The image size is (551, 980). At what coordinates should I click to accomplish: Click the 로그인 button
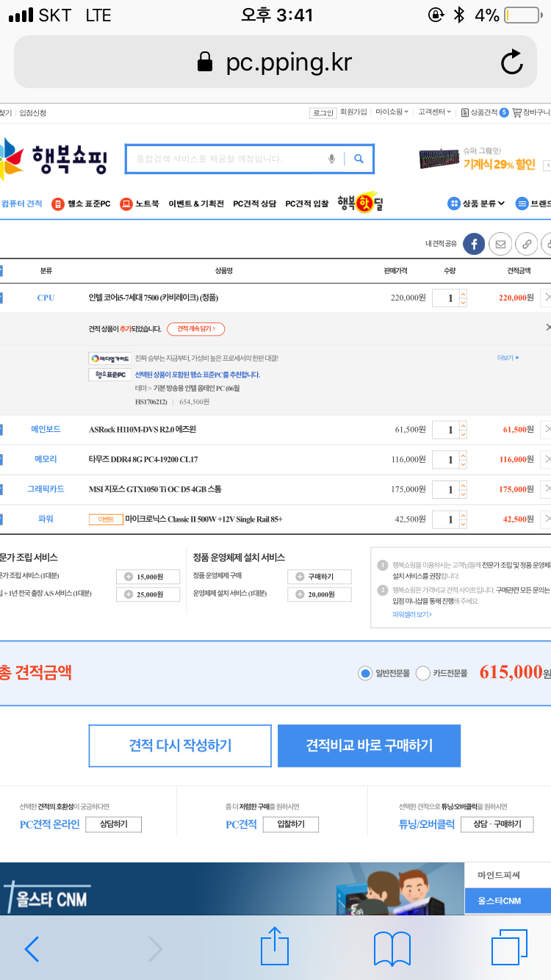point(323,112)
